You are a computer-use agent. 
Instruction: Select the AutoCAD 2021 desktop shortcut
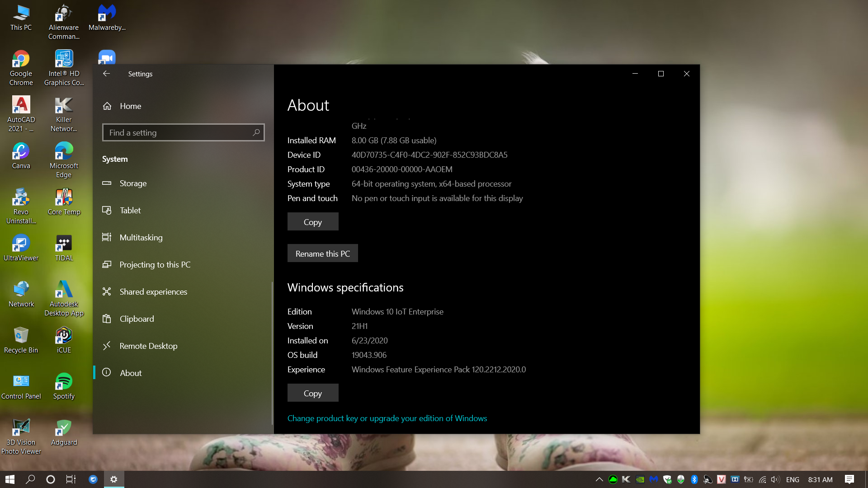coord(21,114)
